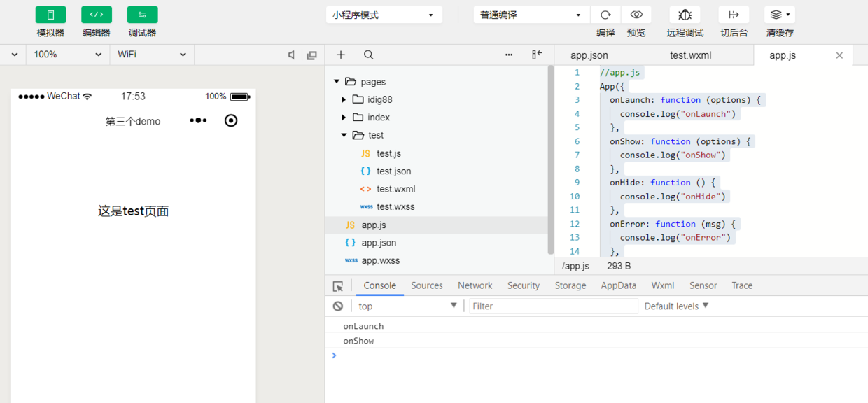The image size is (868, 403).
Task: Open the WiFi network type dropdown
Action: pyautogui.click(x=152, y=55)
